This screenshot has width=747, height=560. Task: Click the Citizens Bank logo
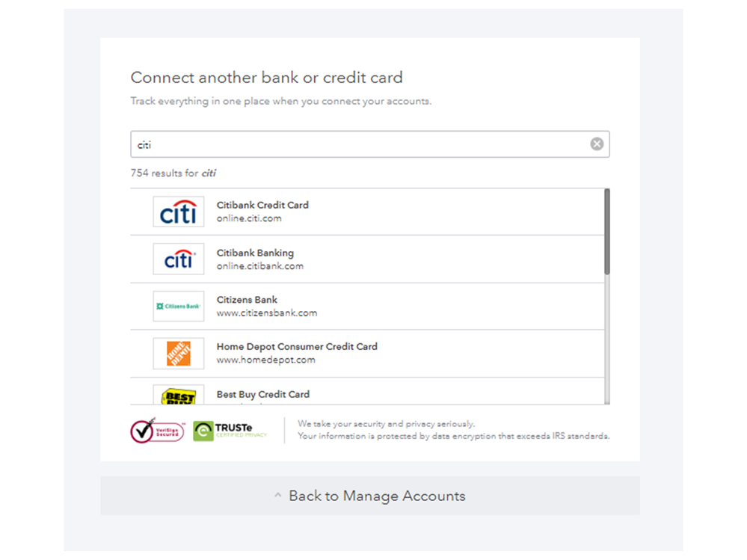pyautogui.click(x=179, y=306)
